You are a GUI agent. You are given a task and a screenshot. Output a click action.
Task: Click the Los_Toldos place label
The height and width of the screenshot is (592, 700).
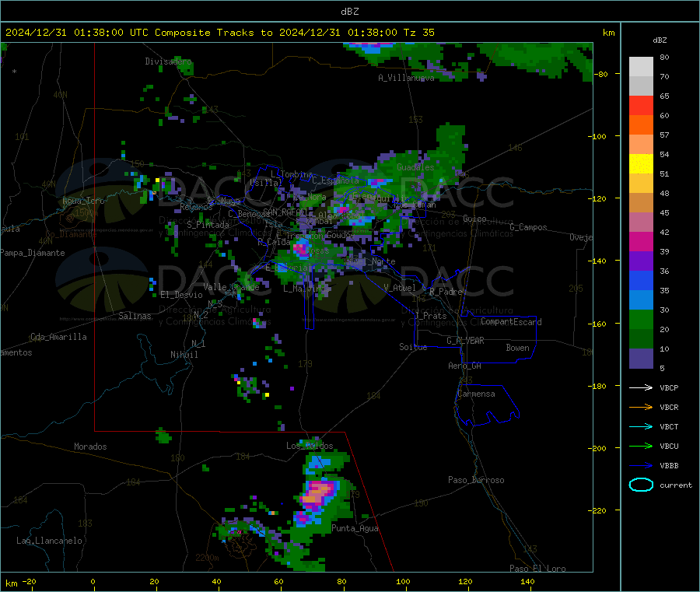pos(310,446)
